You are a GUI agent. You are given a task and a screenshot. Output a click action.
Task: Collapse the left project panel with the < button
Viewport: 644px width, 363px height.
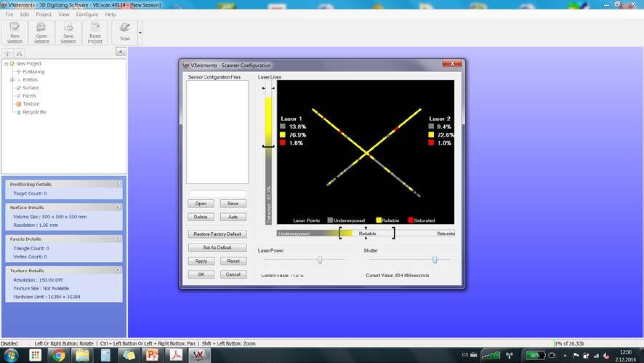point(121,52)
